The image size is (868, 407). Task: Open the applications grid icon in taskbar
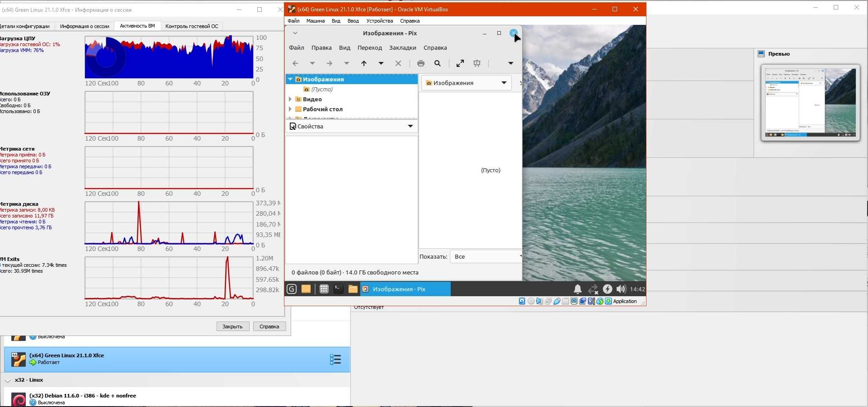point(324,289)
